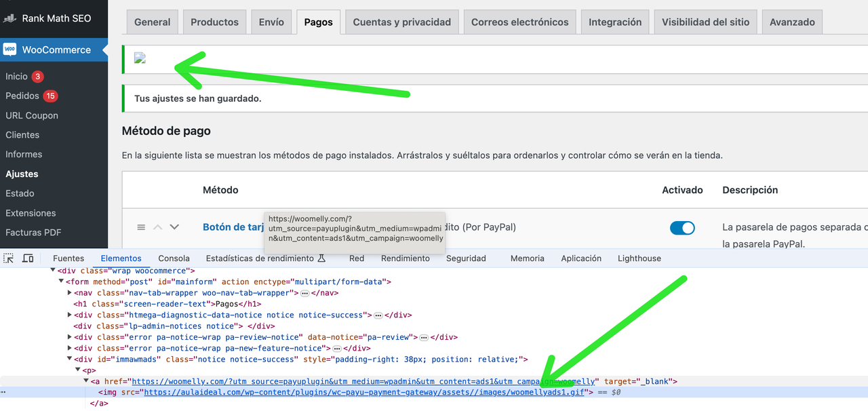
Task: Expand the htmega-diagnostic-data-notice div node
Action: [x=71, y=315]
